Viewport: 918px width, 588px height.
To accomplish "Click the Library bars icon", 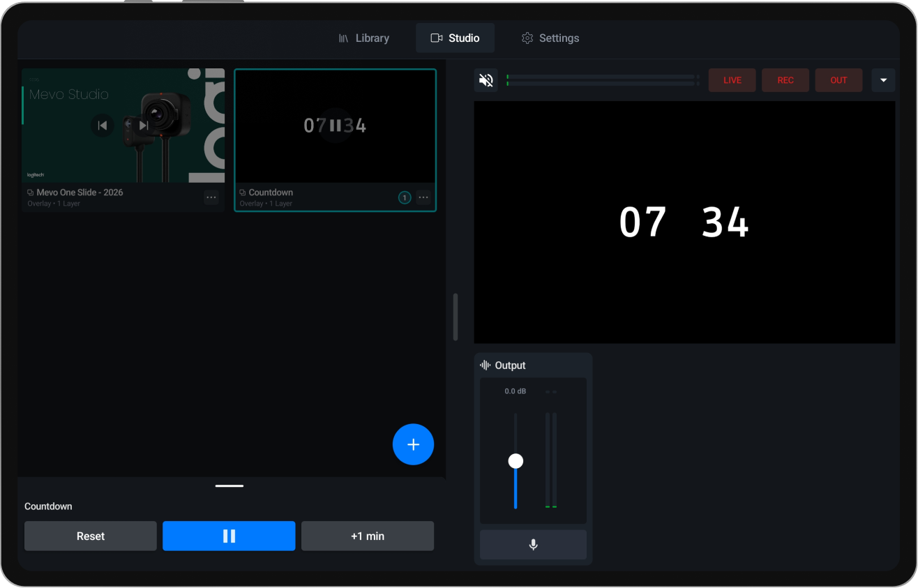I will coord(343,38).
